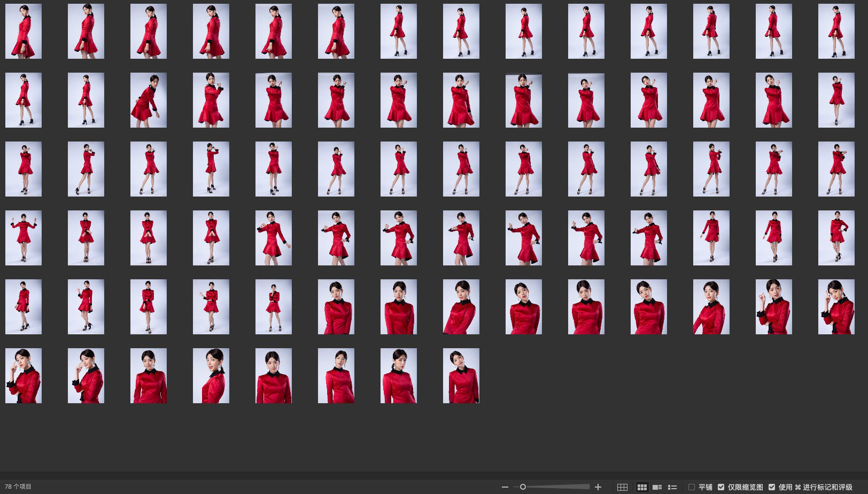Screen dimensions: 868x494
Task: Switch to details view mode
Action: [657, 487]
